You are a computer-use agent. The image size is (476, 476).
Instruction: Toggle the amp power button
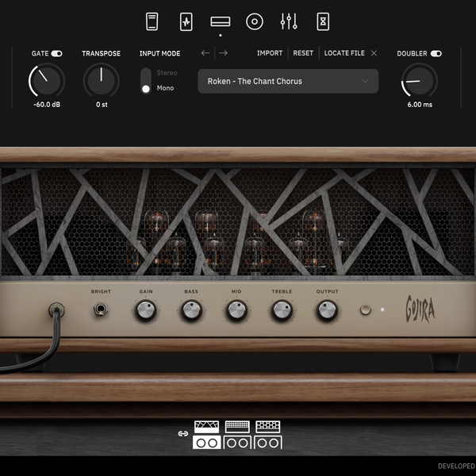(x=366, y=309)
